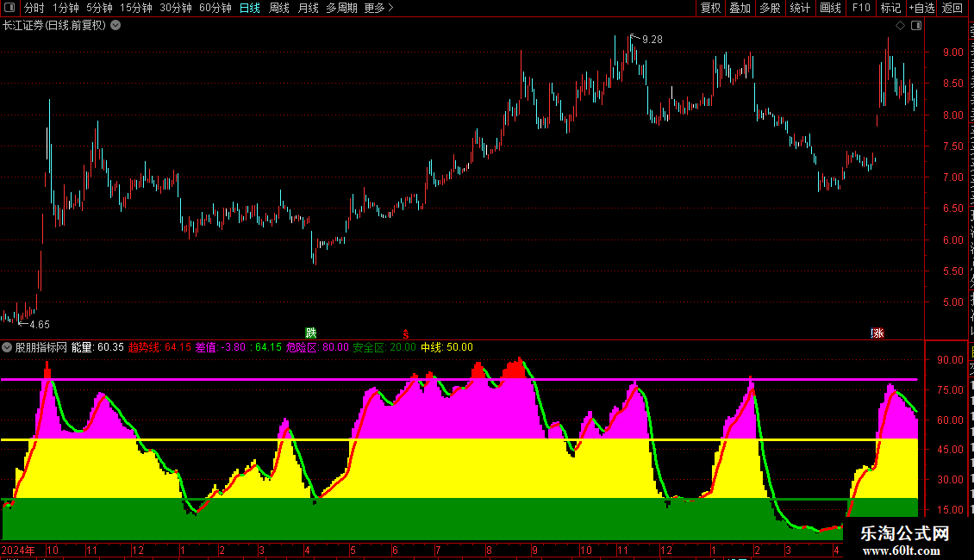Select the 5分钟 period
974x560 pixels.
click(x=99, y=8)
